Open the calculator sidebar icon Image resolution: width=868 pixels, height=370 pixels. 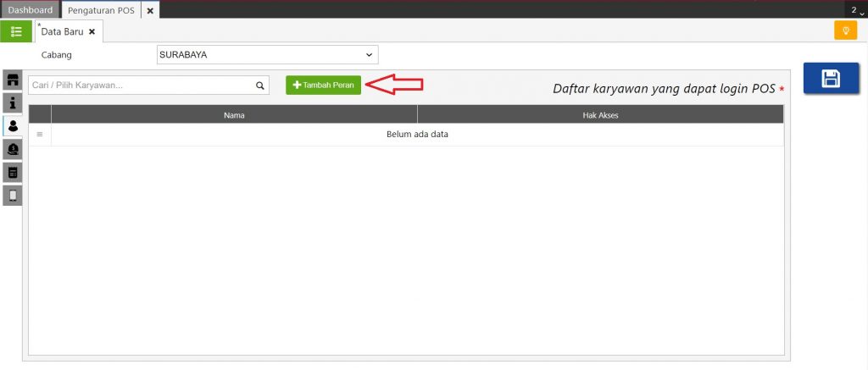(x=13, y=173)
